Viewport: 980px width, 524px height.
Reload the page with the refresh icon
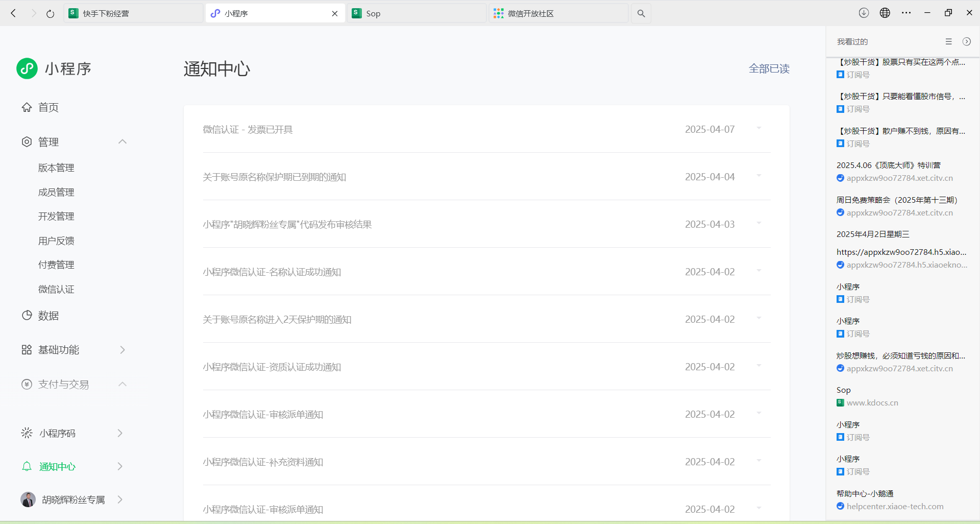[x=50, y=14]
